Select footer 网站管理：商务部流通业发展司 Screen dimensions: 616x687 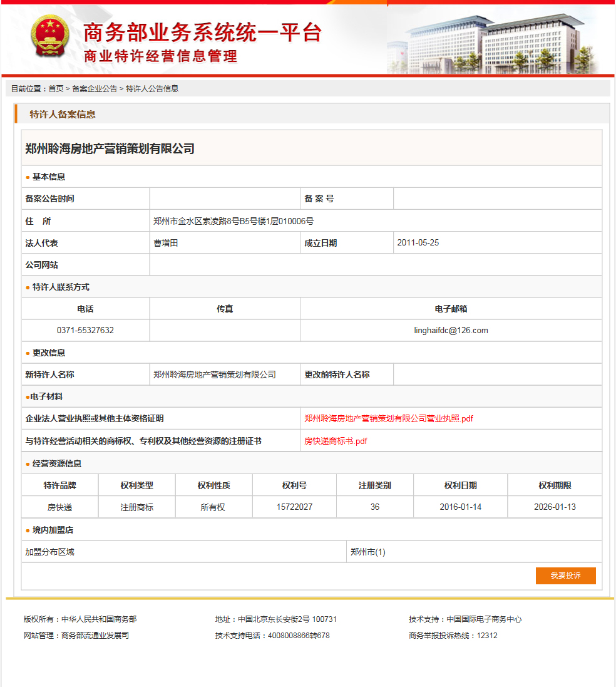pyautogui.click(x=76, y=635)
